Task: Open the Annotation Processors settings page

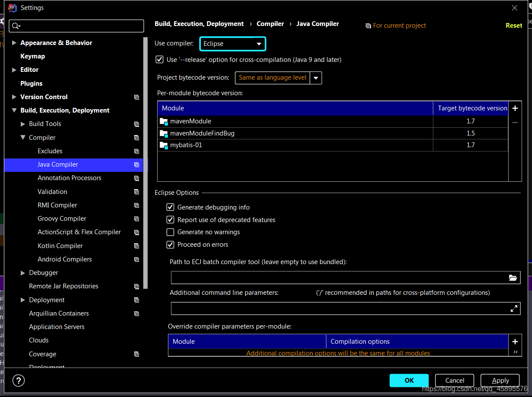Action: (x=69, y=178)
